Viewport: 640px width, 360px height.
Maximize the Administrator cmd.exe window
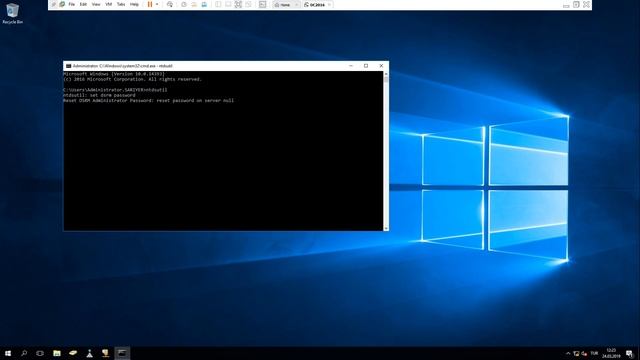click(366, 66)
